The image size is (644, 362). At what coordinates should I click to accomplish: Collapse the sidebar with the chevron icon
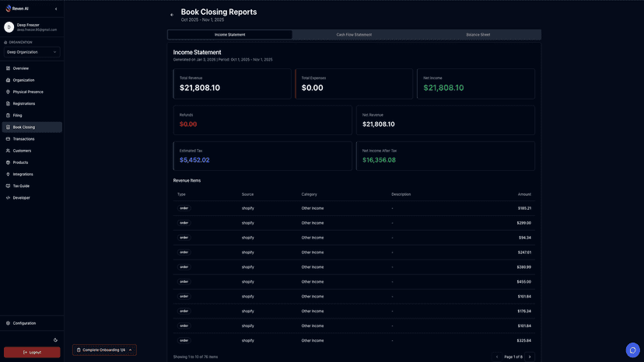pos(56,9)
